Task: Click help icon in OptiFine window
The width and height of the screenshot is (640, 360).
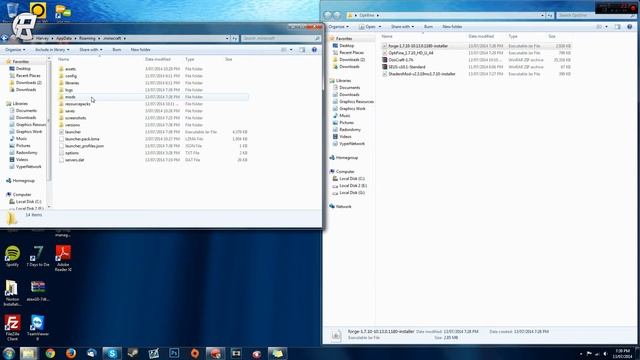Action: click(x=629, y=27)
